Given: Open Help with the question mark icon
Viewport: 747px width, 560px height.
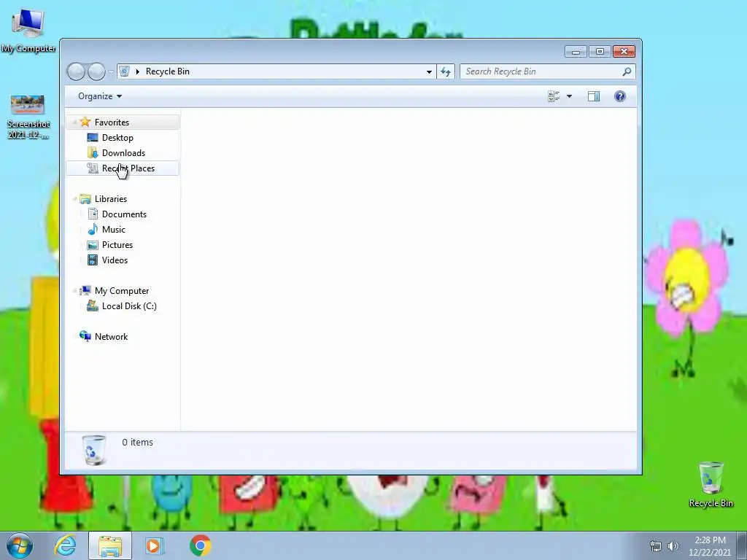Looking at the screenshot, I should click(620, 97).
